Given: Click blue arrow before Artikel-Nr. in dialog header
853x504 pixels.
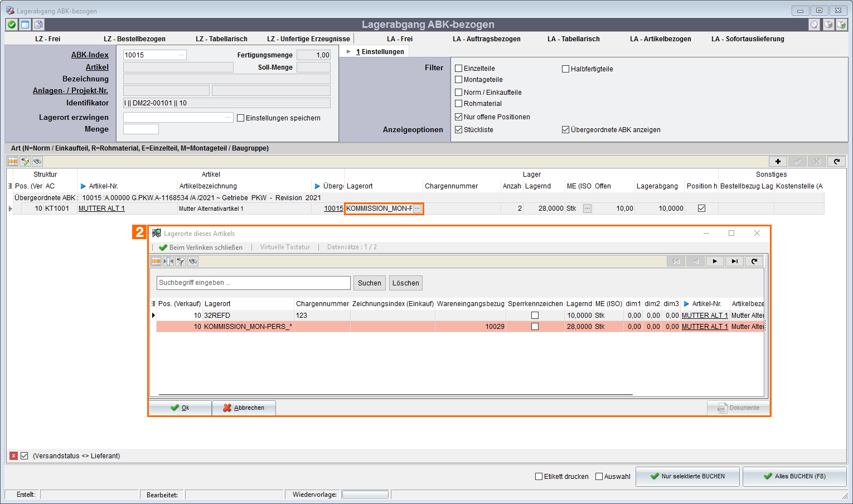Looking at the screenshot, I should (687, 304).
